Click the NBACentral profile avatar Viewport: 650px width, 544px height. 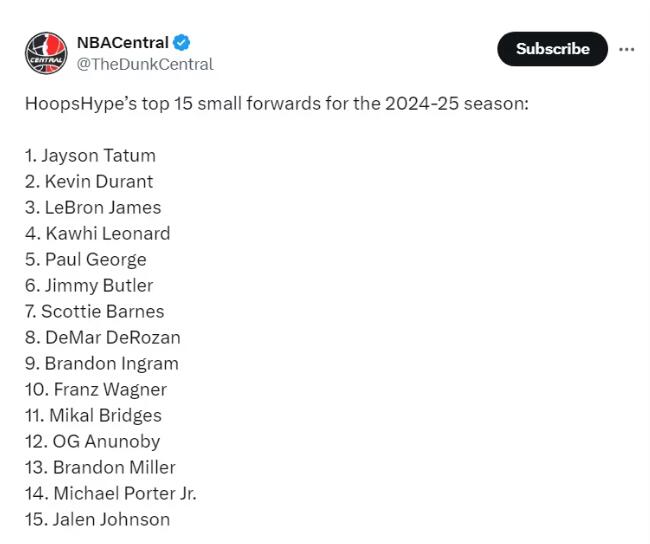(x=45, y=53)
